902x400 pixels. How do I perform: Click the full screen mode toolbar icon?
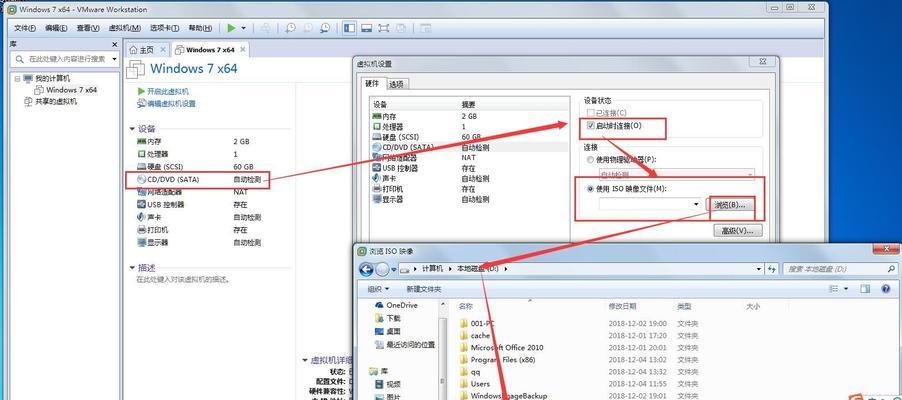[384, 28]
